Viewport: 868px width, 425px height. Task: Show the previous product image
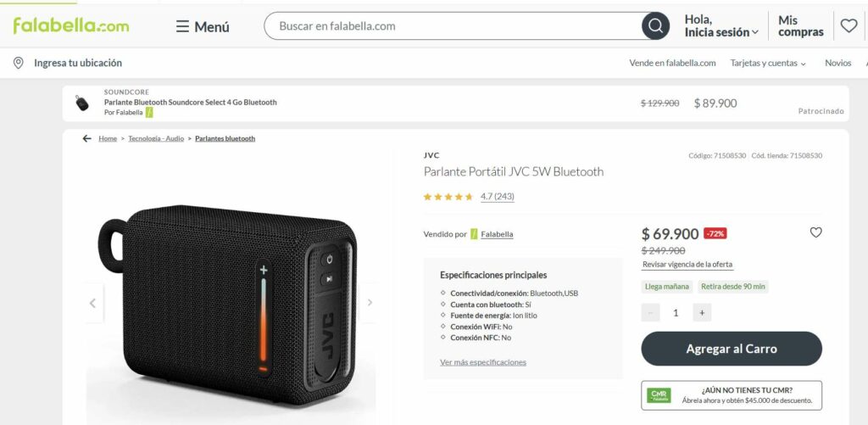click(x=92, y=303)
